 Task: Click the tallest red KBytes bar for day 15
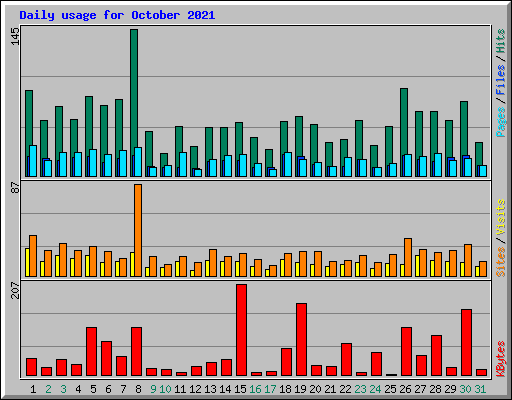(x=241, y=330)
